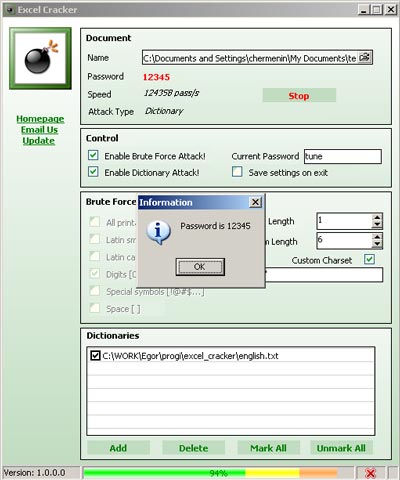The width and height of the screenshot is (400, 480).
Task: Open the browse file icon in Name field
Action: [365, 58]
